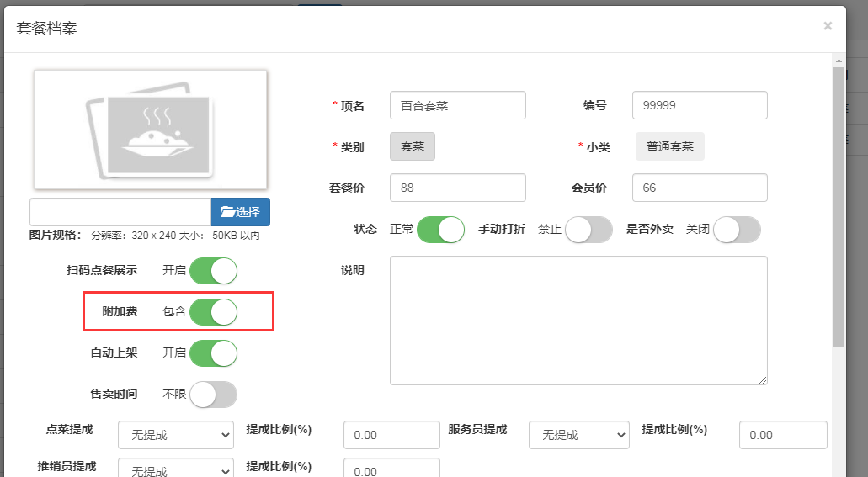This screenshot has width=868, height=477.
Task: Click the image file path field
Action: click(x=120, y=212)
